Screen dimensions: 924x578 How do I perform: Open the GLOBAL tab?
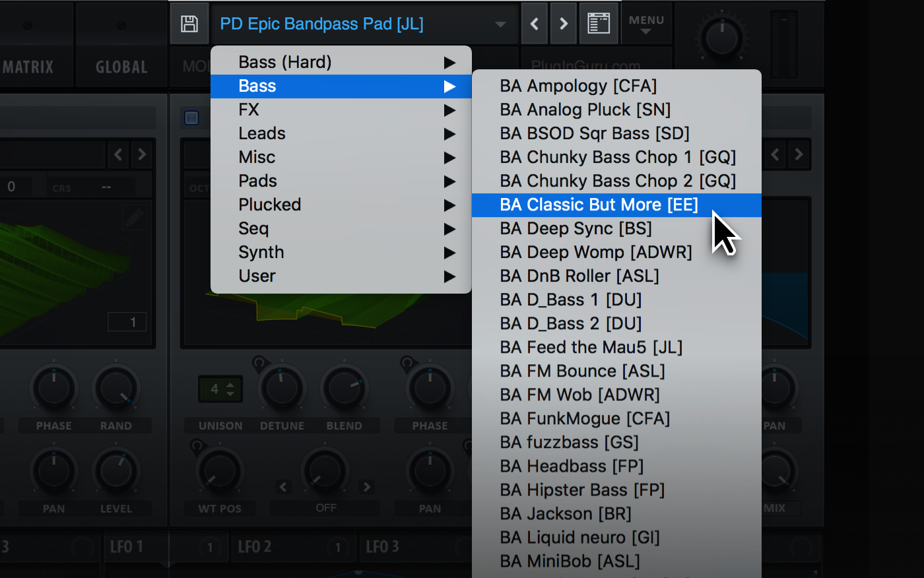pyautogui.click(x=121, y=67)
